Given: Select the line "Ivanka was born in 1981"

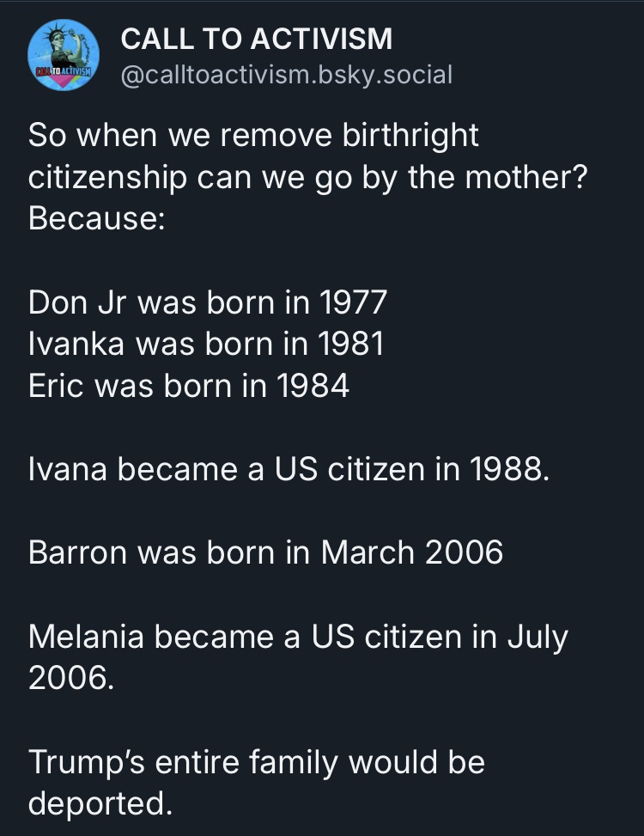Looking at the screenshot, I should click(205, 344).
